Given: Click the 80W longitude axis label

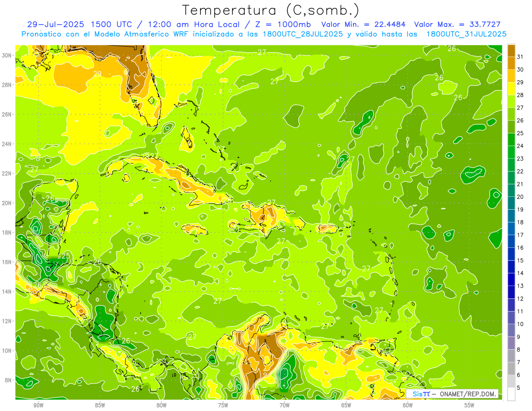Looking at the screenshot, I should tap(162, 405).
